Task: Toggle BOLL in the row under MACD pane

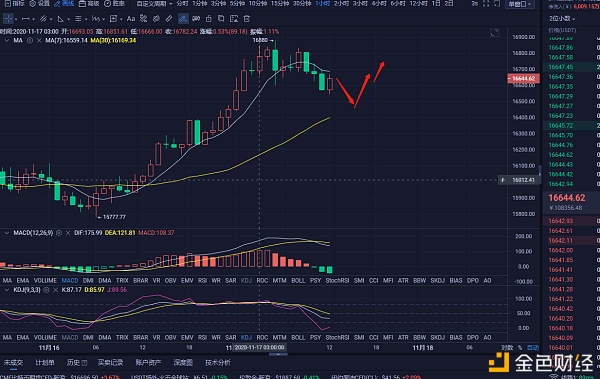Action: click(x=298, y=281)
